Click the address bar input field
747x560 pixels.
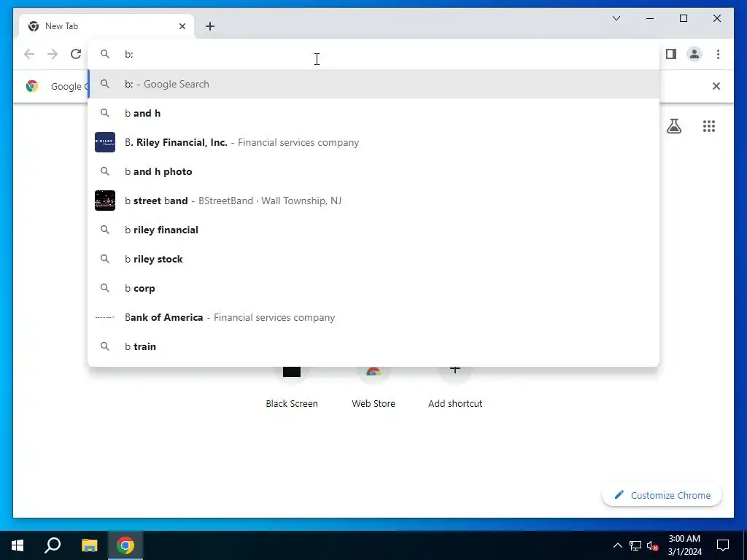(373, 54)
